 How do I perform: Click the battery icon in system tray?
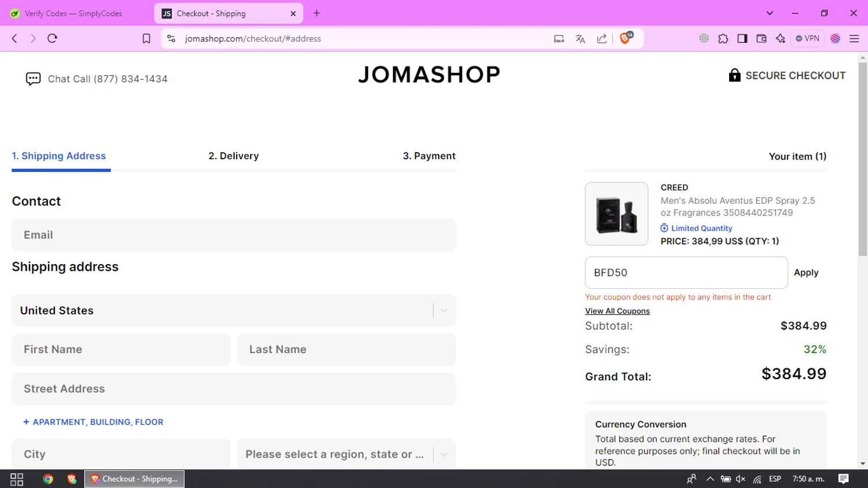click(x=725, y=479)
